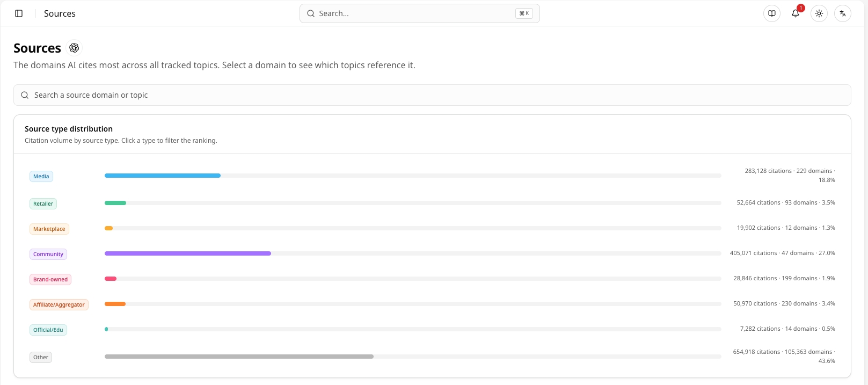The height and width of the screenshot is (385, 868).
Task: Click the OpenAI logo beside Sources heading
Action: click(74, 48)
